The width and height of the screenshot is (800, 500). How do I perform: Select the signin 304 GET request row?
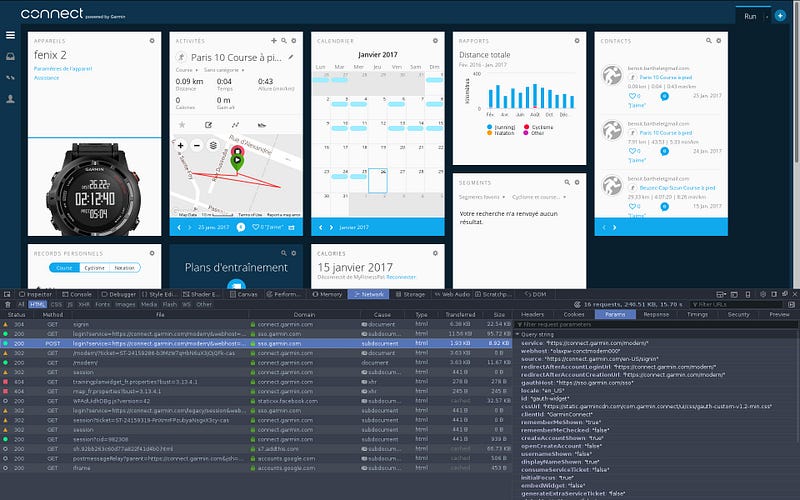pyautogui.click(x=256, y=324)
